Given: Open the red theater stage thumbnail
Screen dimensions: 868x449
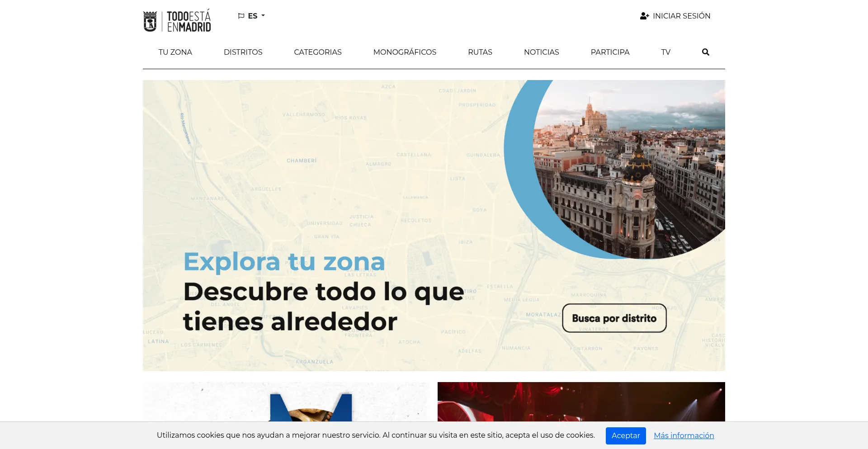Looking at the screenshot, I should click(x=581, y=402).
